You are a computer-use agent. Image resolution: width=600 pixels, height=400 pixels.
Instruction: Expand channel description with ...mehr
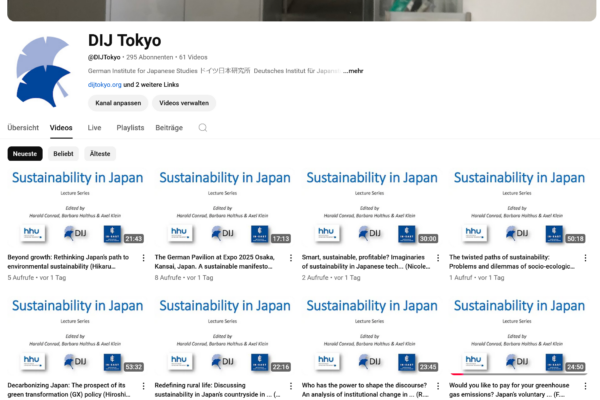point(353,71)
